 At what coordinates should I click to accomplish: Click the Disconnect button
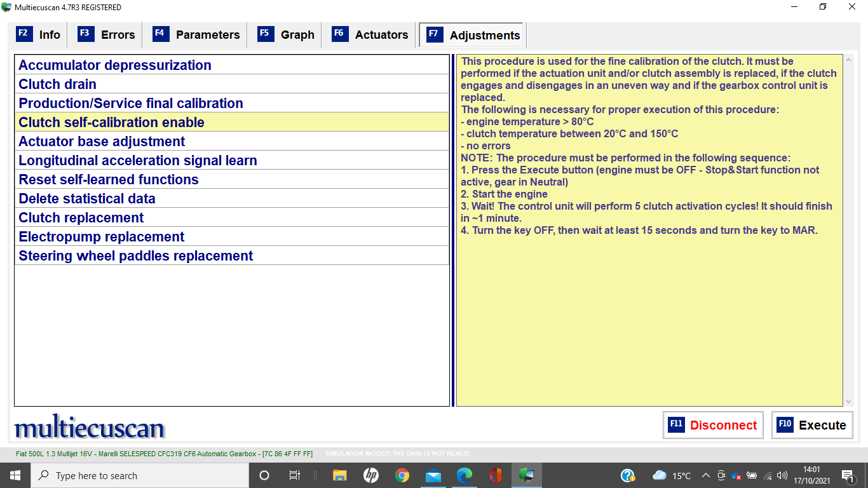click(x=713, y=425)
